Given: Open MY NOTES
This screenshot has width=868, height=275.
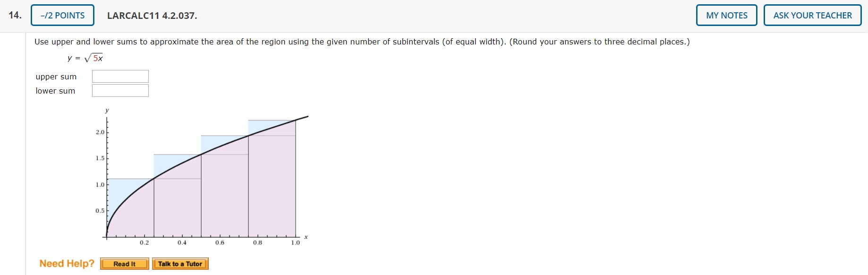Looking at the screenshot, I should (726, 15).
